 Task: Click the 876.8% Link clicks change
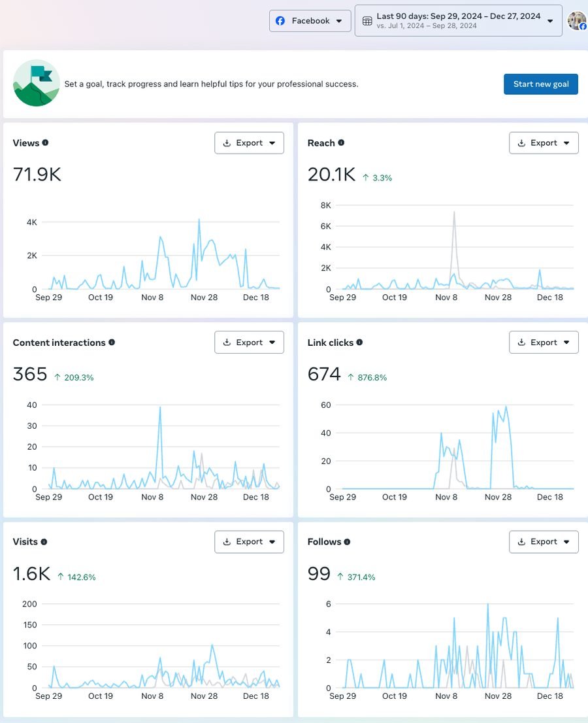coord(367,378)
